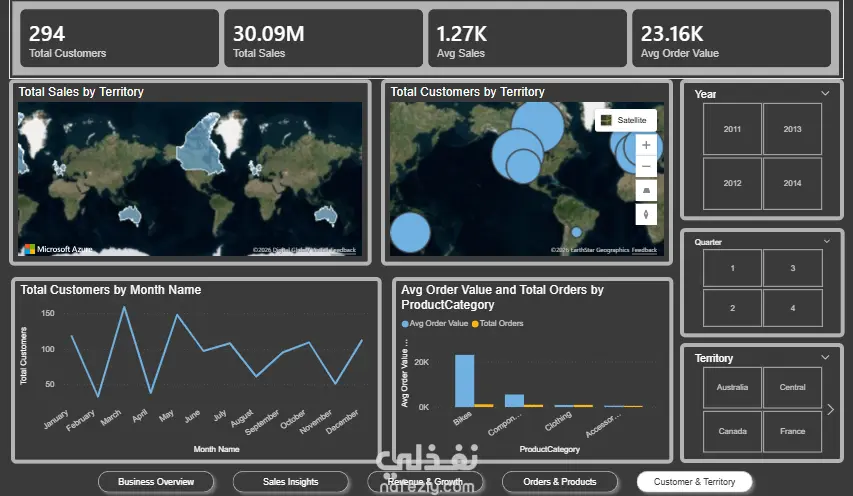
Task: Zoom in on the Total Customers map
Action: tap(646, 145)
